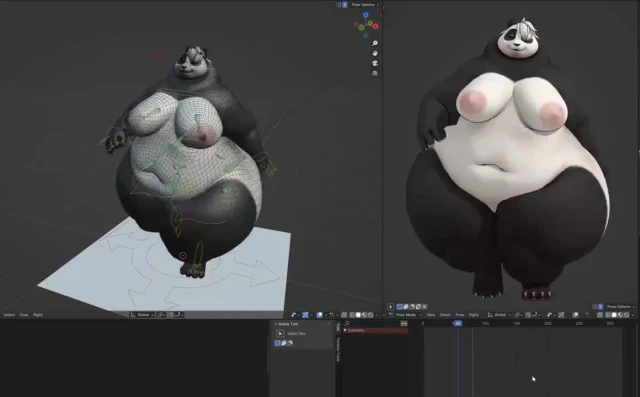Toggle overlays button in left viewport header
This screenshot has height=397, width=640.
pos(320,315)
